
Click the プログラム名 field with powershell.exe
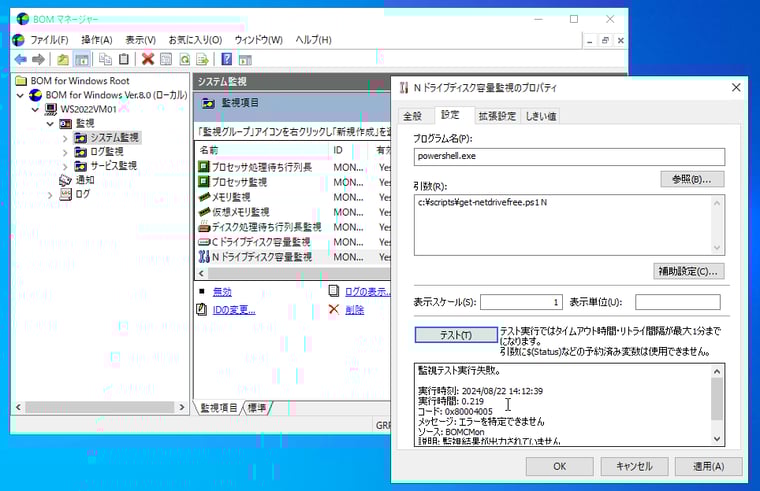click(570, 157)
